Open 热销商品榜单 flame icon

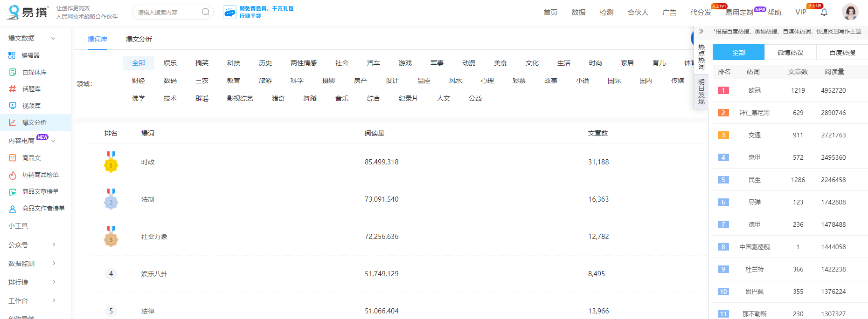[x=13, y=175]
